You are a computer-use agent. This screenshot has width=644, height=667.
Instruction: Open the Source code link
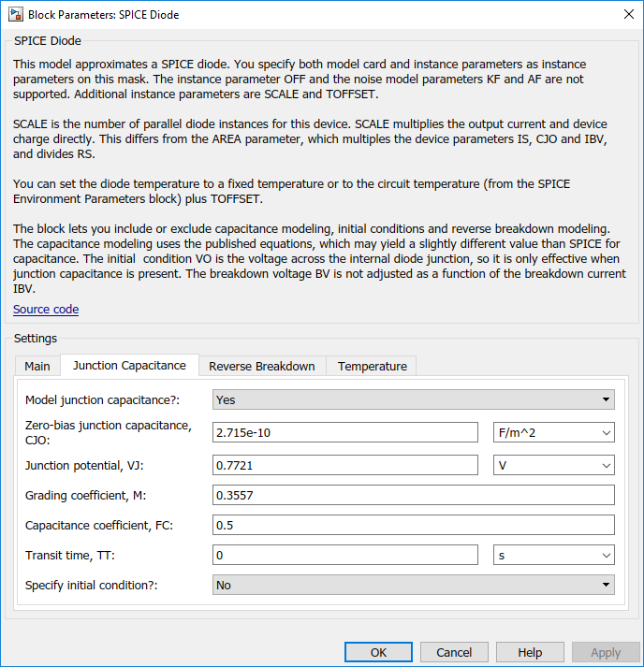tap(46, 310)
